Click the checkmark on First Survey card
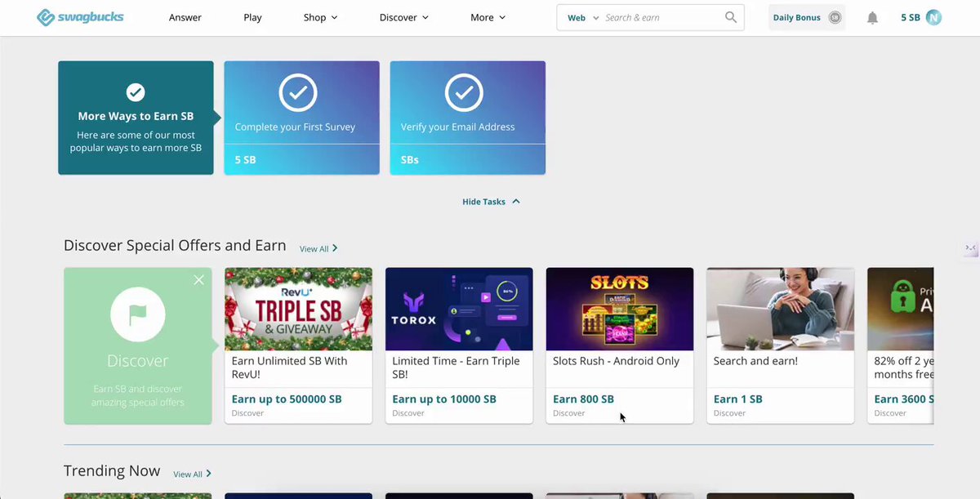Viewport: 980px width, 499px height. pos(298,92)
